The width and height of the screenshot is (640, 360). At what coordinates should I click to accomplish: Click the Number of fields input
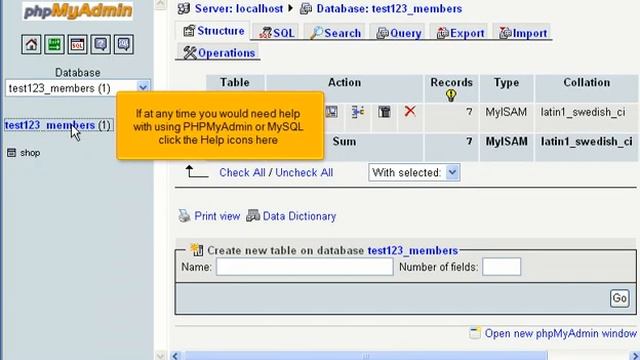tap(501, 267)
